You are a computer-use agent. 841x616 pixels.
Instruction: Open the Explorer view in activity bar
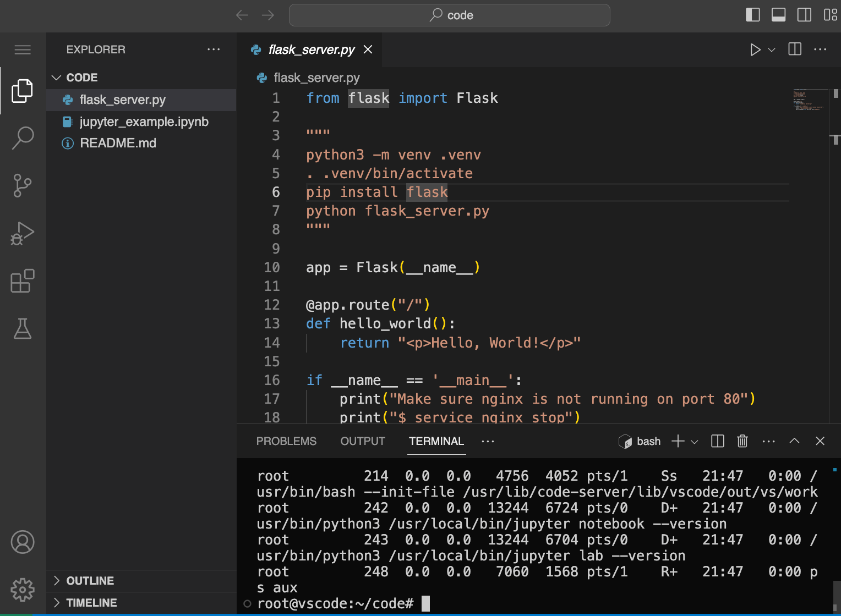pos(23,91)
